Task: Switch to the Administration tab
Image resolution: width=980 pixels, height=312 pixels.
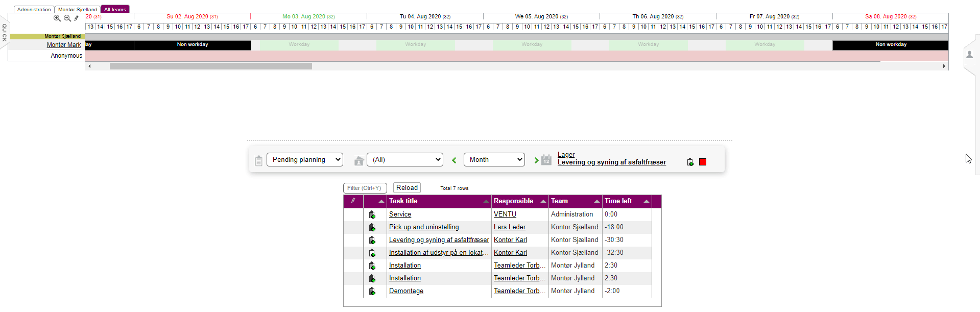Action: tap(34, 9)
